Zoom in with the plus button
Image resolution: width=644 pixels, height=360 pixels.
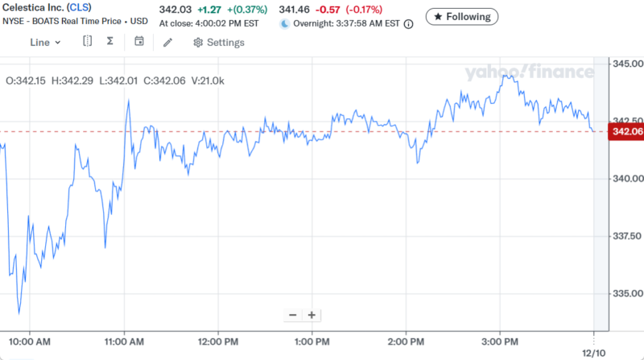(x=312, y=315)
